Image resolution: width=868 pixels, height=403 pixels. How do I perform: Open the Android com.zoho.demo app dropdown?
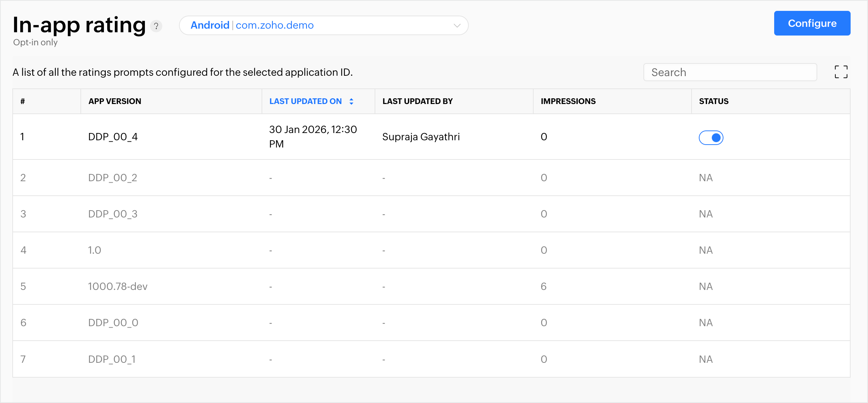[x=323, y=25]
